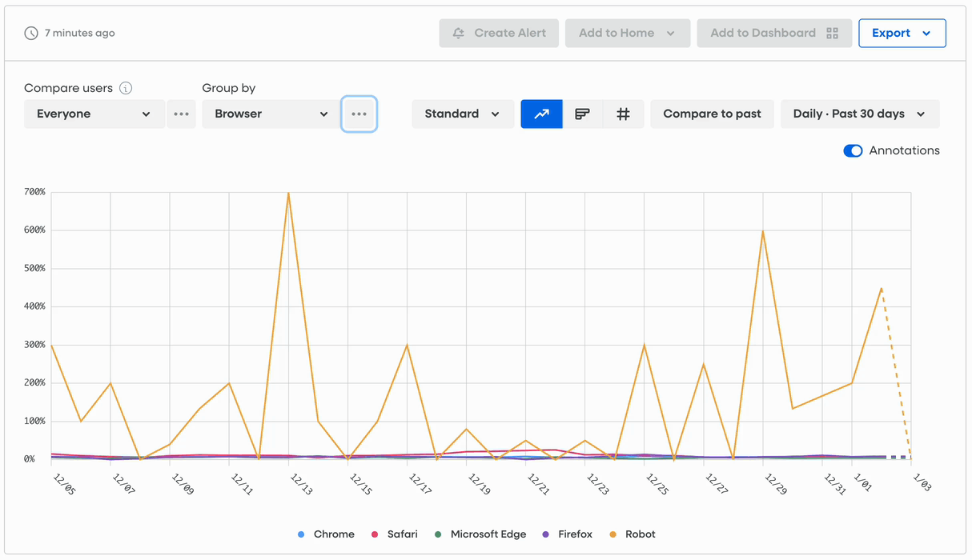Toggle Chrome series in the chart legend
Viewport: 972px width, 560px height.
326,534
